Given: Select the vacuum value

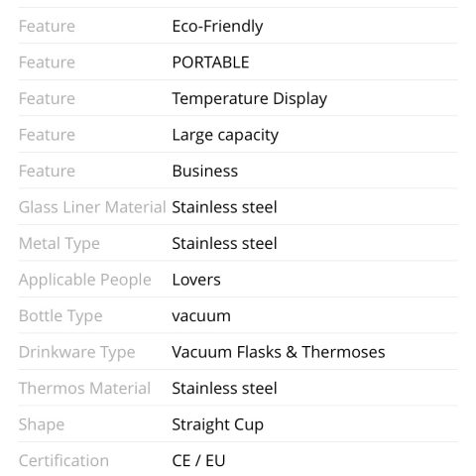Looking at the screenshot, I should [x=201, y=316].
